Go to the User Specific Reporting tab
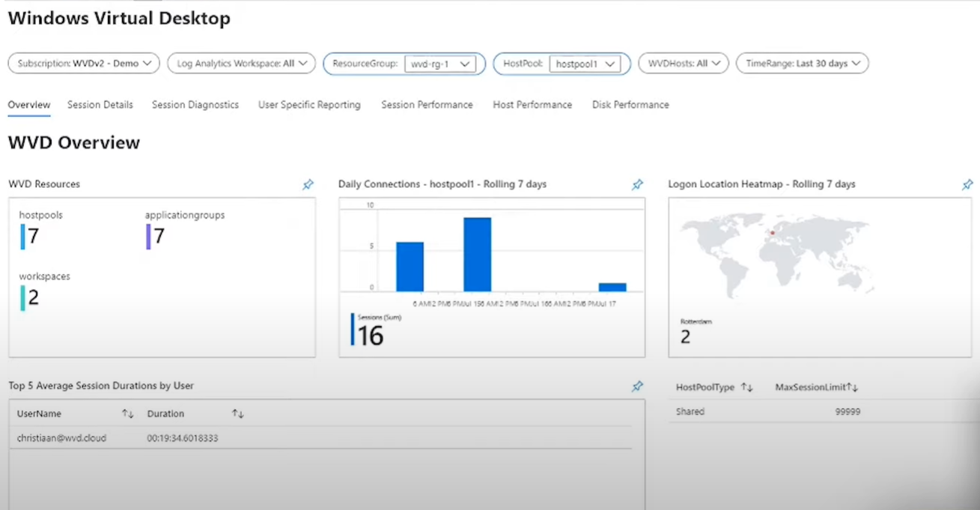 tap(309, 105)
